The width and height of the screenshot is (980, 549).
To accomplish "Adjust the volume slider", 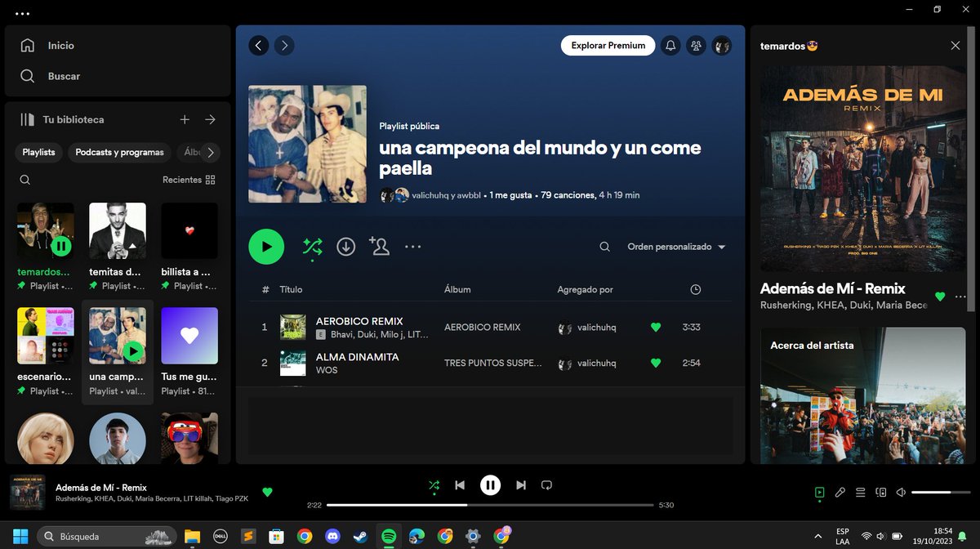I will pyautogui.click(x=940, y=493).
